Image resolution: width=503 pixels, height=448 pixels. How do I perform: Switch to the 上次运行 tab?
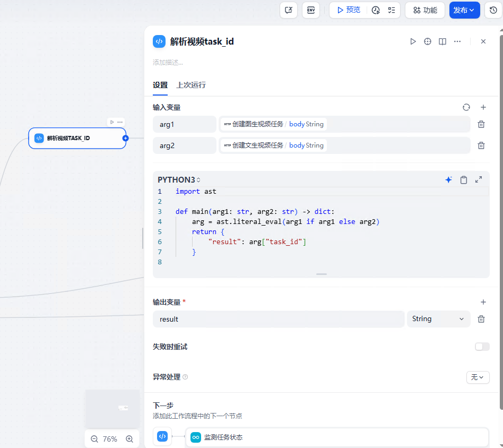coord(191,85)
